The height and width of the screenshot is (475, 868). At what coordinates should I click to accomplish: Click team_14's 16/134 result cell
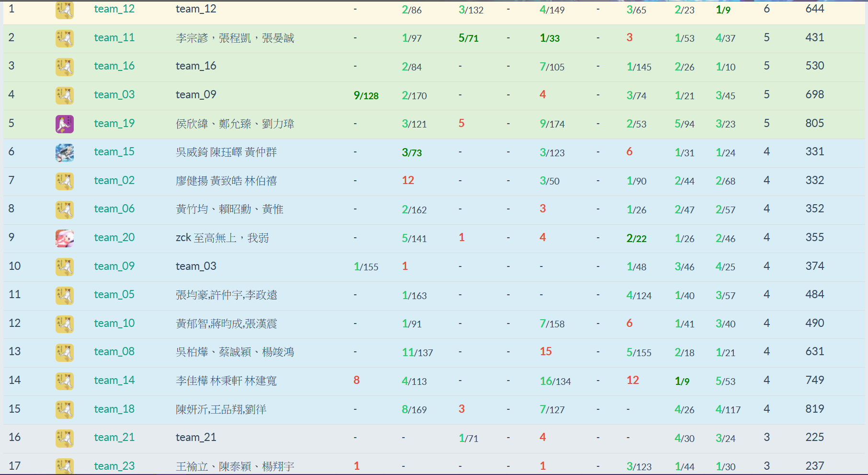[x=555, y=381]
